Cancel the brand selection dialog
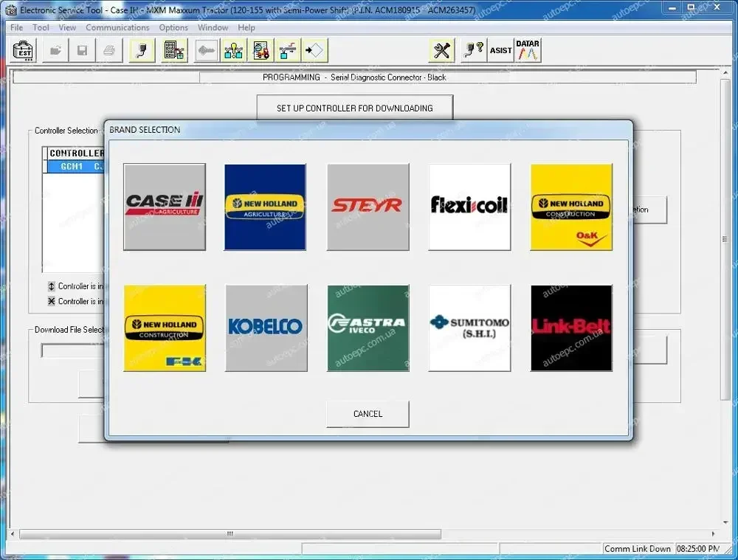This screenshot has height=560, width=738. coord(368,414)
